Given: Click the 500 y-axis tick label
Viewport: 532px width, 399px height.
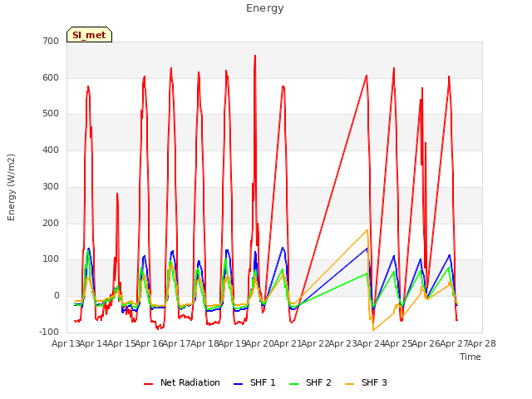Looking at the screenshot, I should click(x=51, y=114).
